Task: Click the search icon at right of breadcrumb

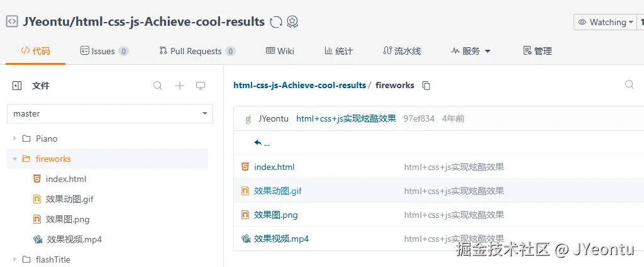Action: coord(629,85)
